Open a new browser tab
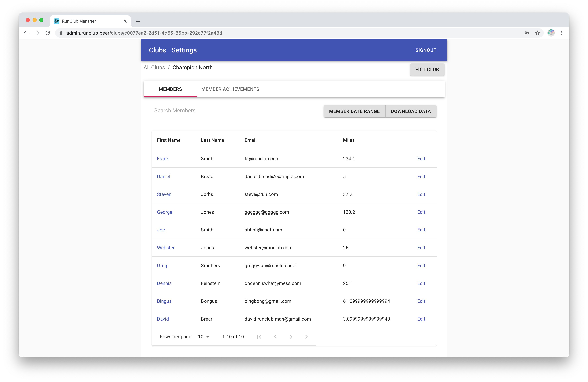 point(138,21)
